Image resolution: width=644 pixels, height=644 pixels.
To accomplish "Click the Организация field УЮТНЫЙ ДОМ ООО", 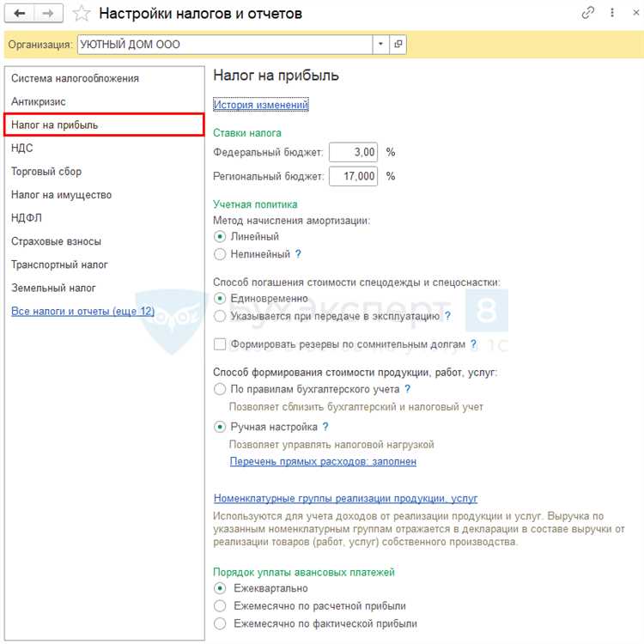I will coord(225,45).
